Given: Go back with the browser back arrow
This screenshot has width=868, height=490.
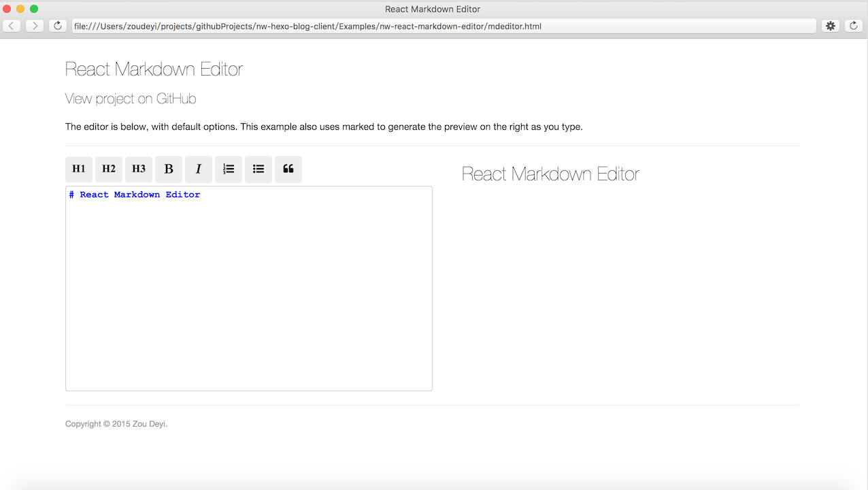Looking at the screenshot, I should [12, 26].
